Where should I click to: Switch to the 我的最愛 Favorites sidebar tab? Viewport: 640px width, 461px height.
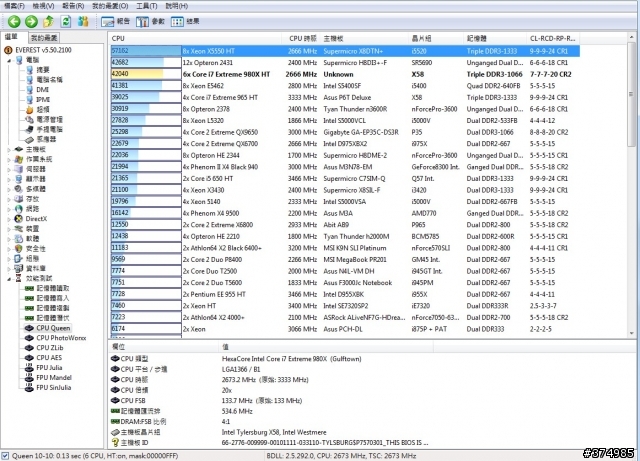[44, 38]
